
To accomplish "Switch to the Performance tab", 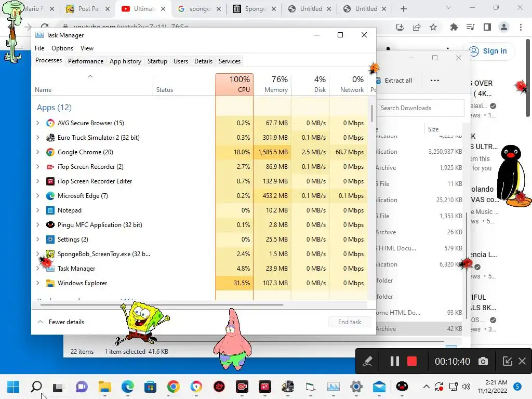I will click(x=86, y=61).
